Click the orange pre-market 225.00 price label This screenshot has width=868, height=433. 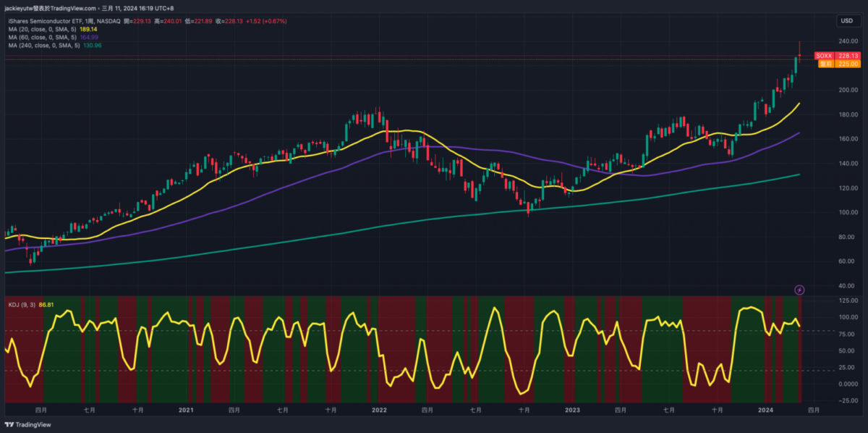click(838, 64)
